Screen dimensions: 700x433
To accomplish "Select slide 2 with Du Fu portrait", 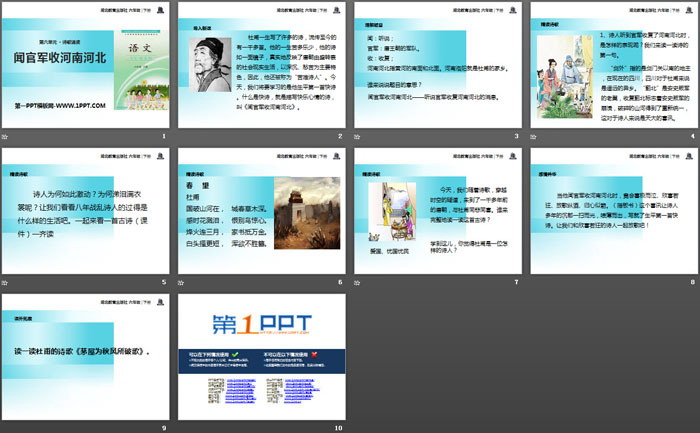I will (x=262, y=65).
